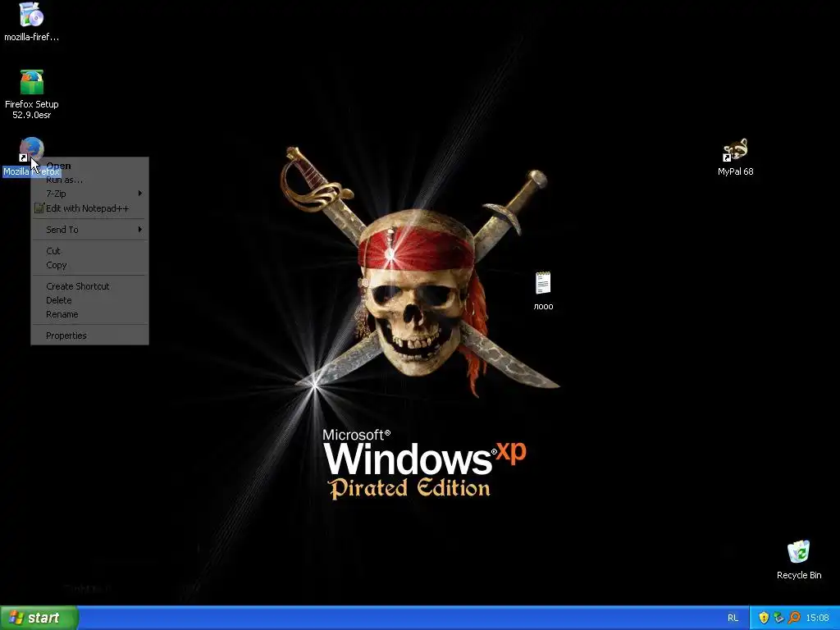Choose Rename in the context menu
The width and height of the screenshot is (840, 630).
pos(89,314)
